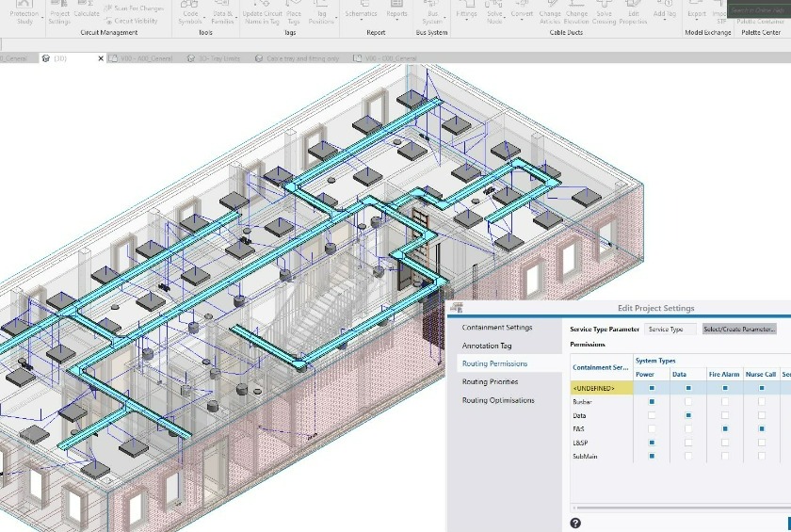This screenshot has width=791, height=532.
Task: Run the Calculate command
Action: [x=87, y=9]
